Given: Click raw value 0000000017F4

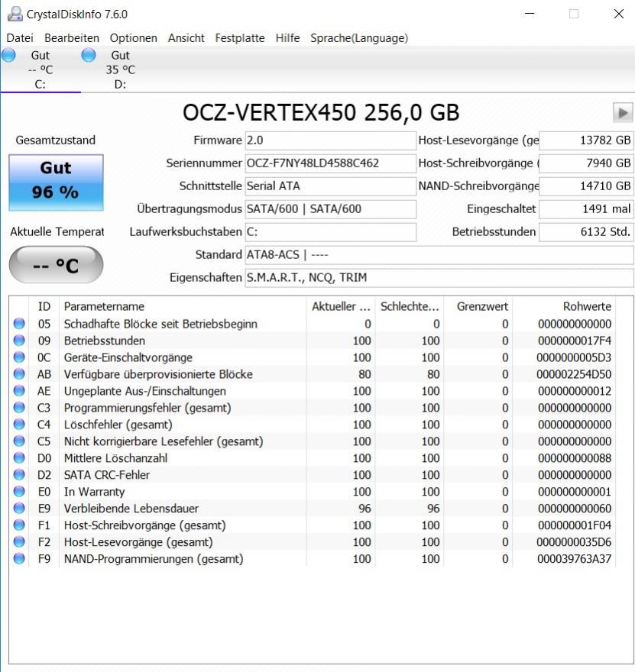Looking at the screenshot, I should pos(574,341).
